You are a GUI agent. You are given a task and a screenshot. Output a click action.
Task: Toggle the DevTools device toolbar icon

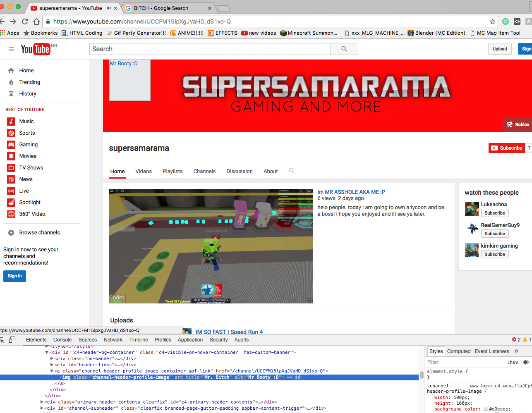point(12,340)
